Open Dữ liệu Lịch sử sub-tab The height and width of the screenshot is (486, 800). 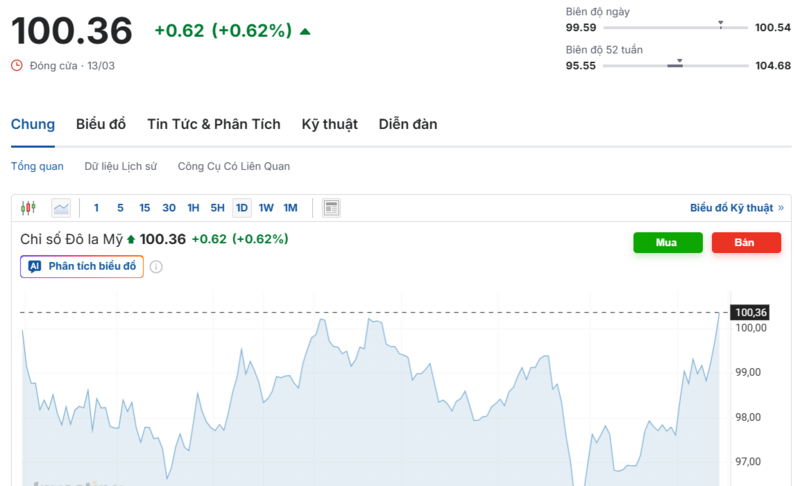click(120, 166)
